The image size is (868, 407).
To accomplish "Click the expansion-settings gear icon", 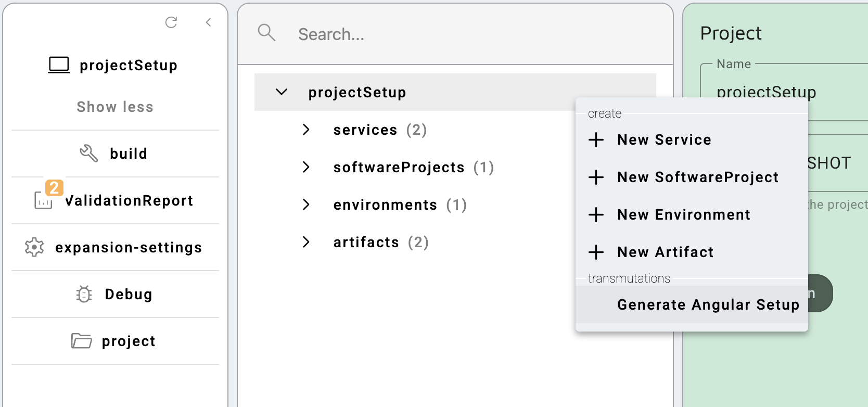I will point(34,247).
